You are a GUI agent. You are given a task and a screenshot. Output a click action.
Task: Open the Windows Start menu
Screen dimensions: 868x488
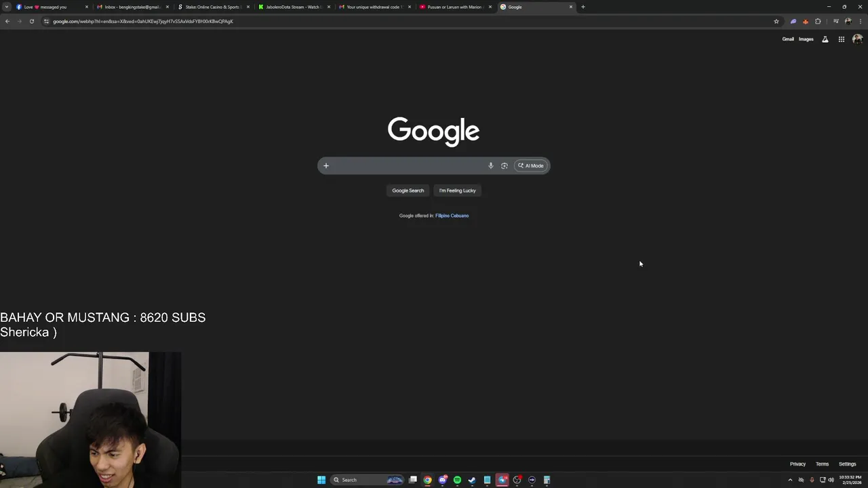pyautogui.click(x=321, y=480)
